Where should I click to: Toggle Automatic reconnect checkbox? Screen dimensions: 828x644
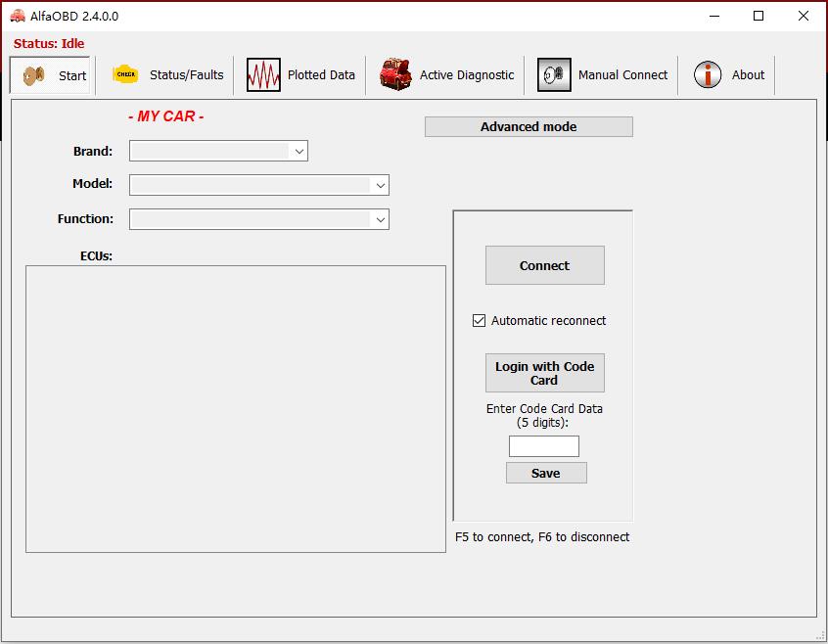[479, 320]
